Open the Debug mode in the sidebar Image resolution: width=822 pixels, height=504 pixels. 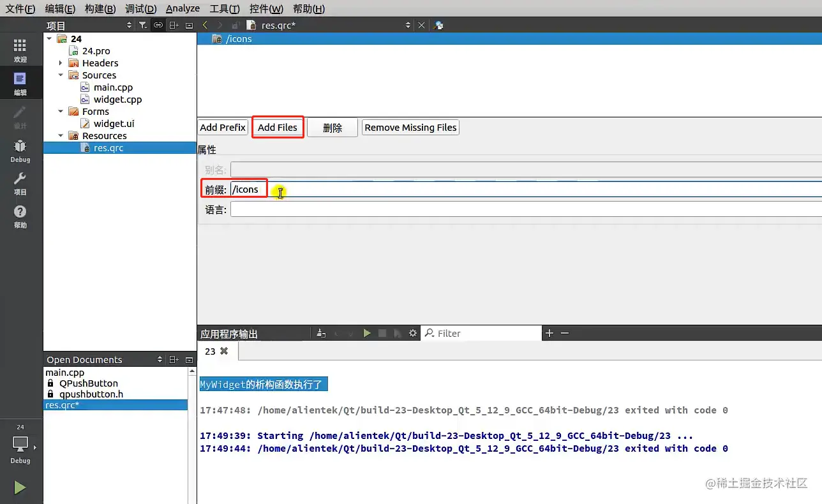click(x=20, y=151)
